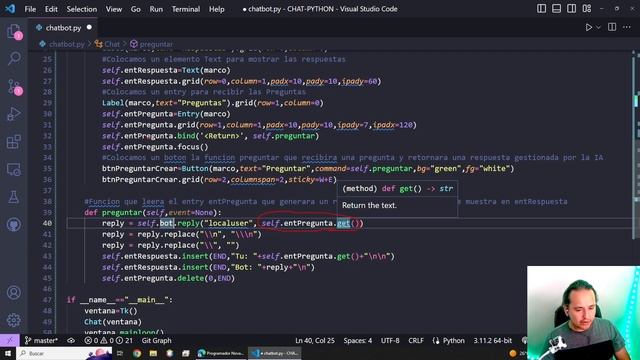This screenshot has width=640, height=360.
Task: Change end of line sequence CRLF
Action: 416,340
